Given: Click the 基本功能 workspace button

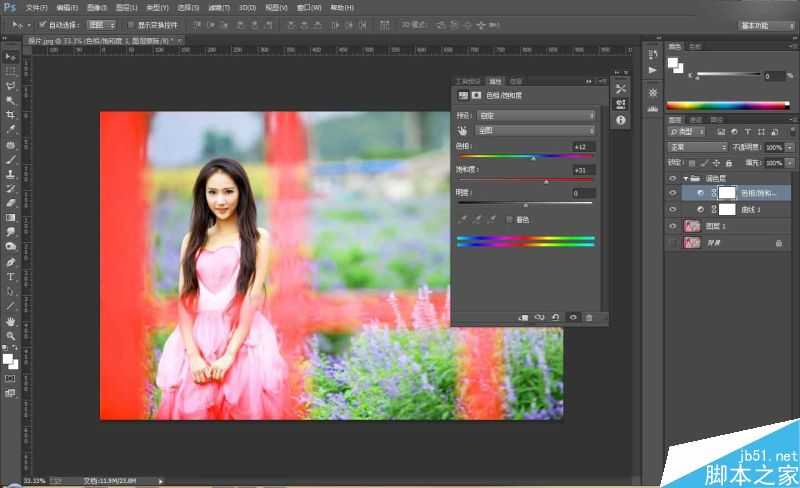Looking at the screenshot, I should point(766,24).
